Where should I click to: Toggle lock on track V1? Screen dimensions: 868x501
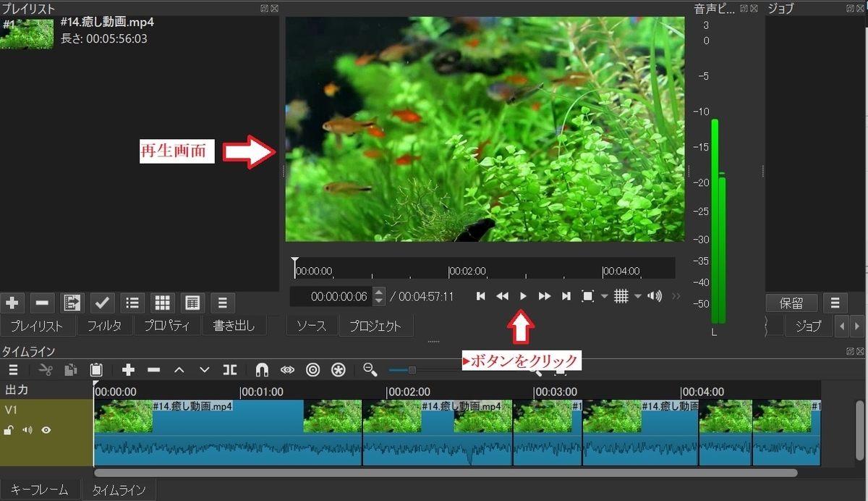(9, 430)
